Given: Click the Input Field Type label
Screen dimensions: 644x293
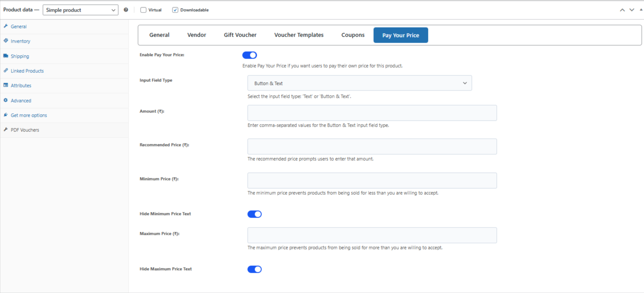Looking at the screenshot, I should pos(156,80).
